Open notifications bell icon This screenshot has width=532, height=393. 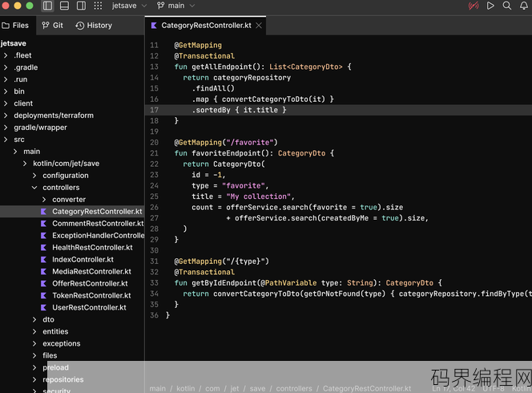coord(524,6)
